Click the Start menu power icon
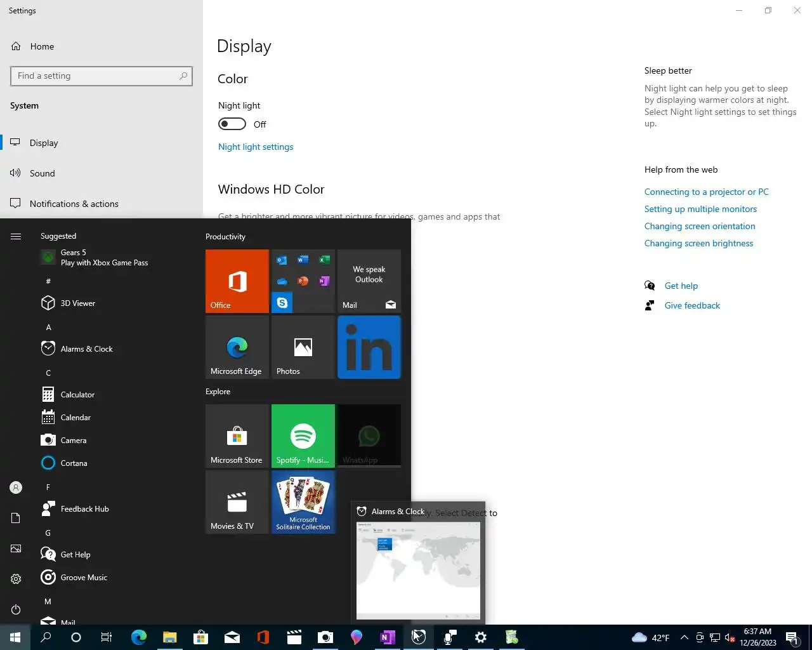This screenshot has width=812, height=650. [16, 609]
